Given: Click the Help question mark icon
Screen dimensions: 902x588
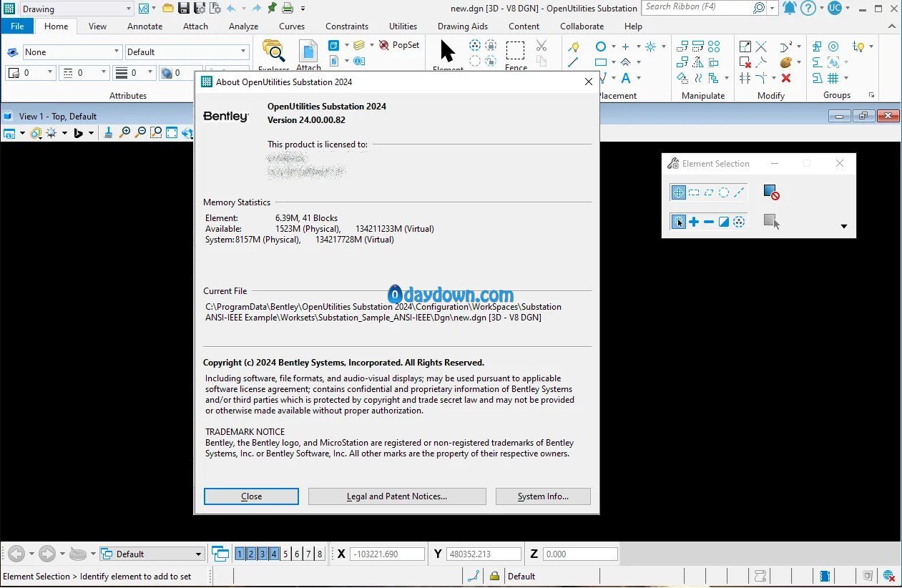Looking at the screenshot, I should tap(808, 9).
